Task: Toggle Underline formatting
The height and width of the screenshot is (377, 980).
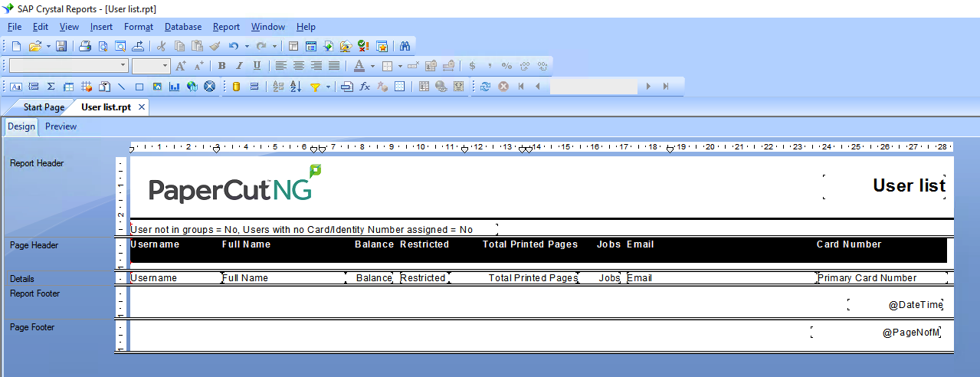Action: 257,66
